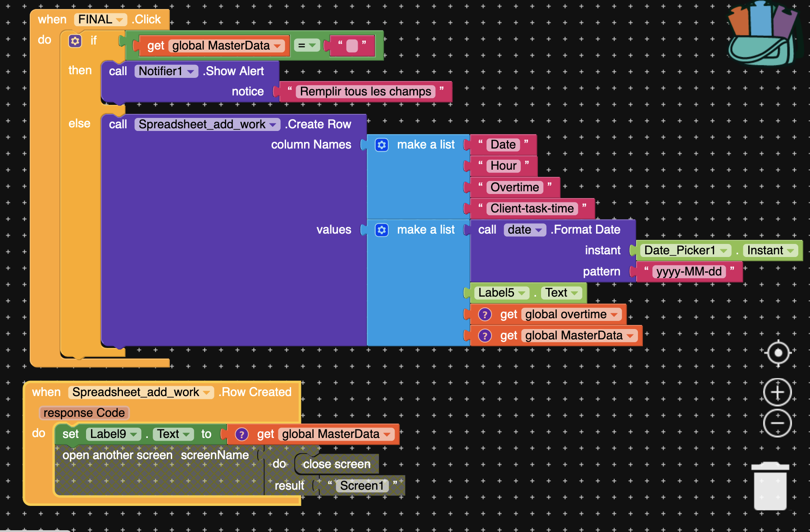The width and height of the screenshot is (810, 532).
Task: Edit the 'Hour' column name text
Action: click(504, 166)
